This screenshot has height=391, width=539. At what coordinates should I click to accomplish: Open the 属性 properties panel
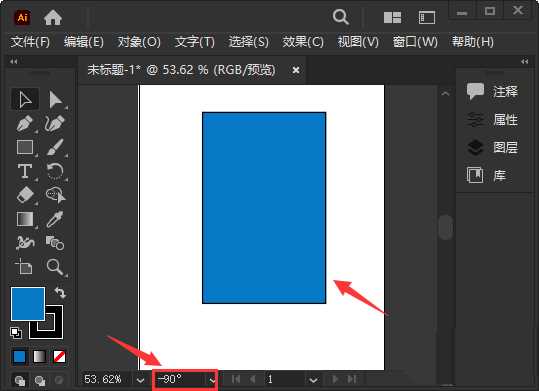coord(492,120)
